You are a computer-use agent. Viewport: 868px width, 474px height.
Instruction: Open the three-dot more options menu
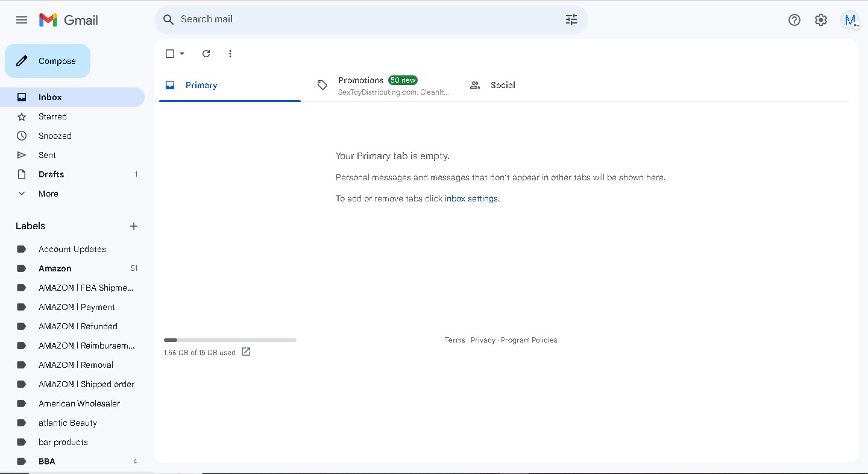point(230,54)
